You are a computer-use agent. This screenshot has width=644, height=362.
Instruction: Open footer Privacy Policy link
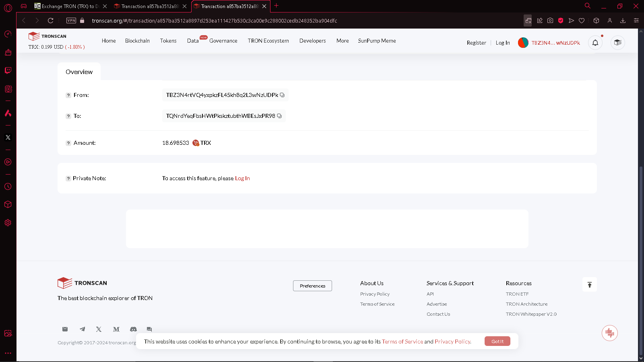(x=375, y=294)
